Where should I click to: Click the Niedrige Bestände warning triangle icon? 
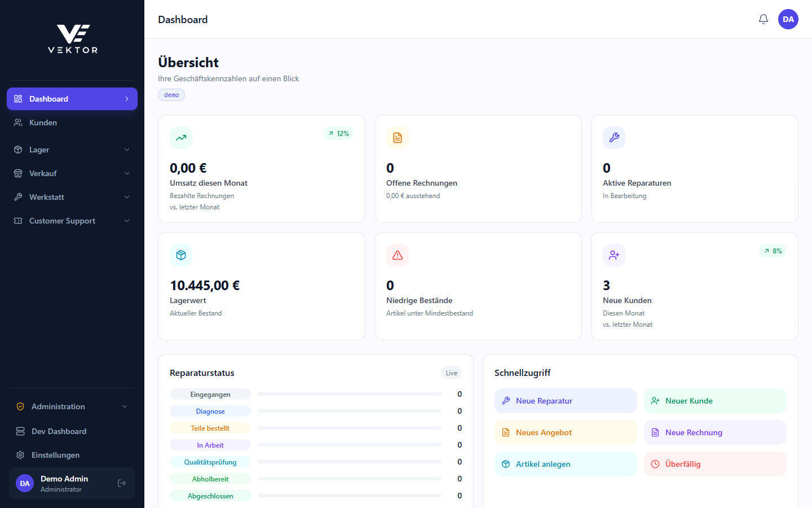398,255
